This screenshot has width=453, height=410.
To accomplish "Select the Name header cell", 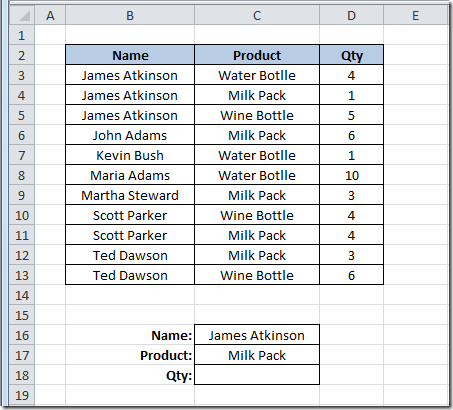I will [130, 55].
